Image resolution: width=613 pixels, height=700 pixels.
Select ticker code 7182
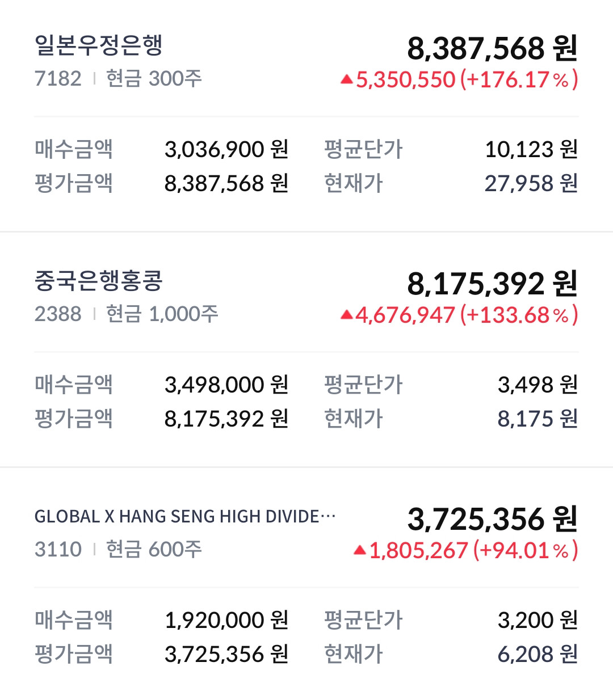point(58,79)
